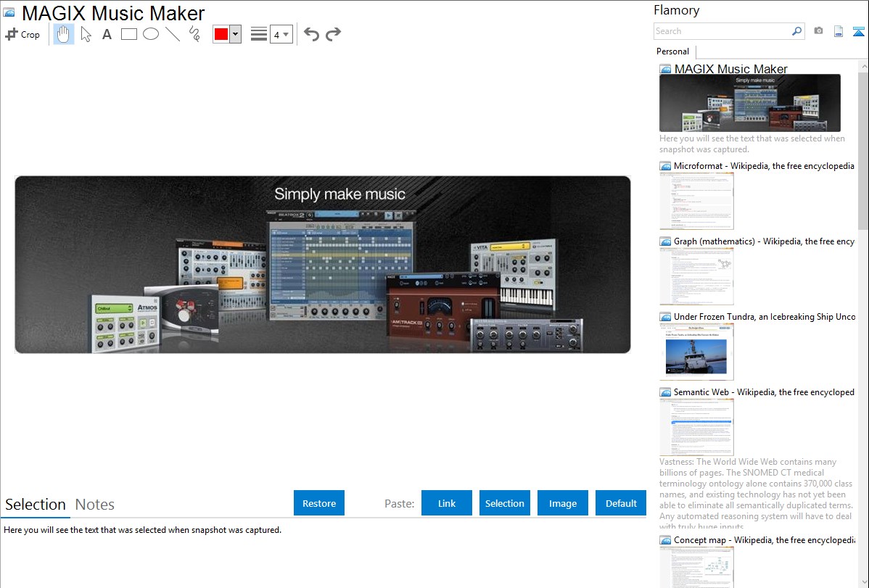Screen dimensions: 869x588
Task: Open the Notes tab
Action: tap(95, 505)
